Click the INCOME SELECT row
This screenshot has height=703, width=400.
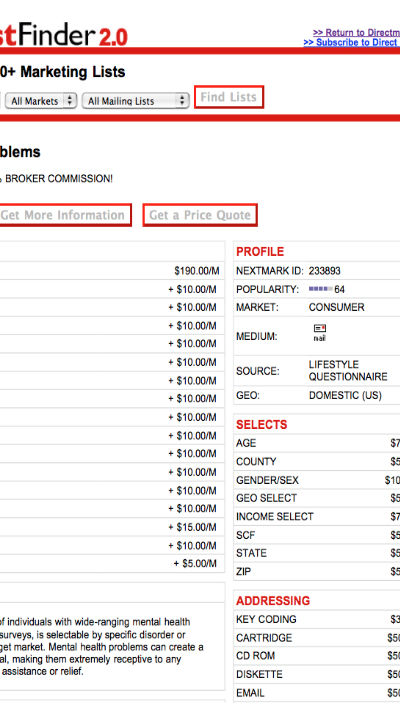coord(317,517)
